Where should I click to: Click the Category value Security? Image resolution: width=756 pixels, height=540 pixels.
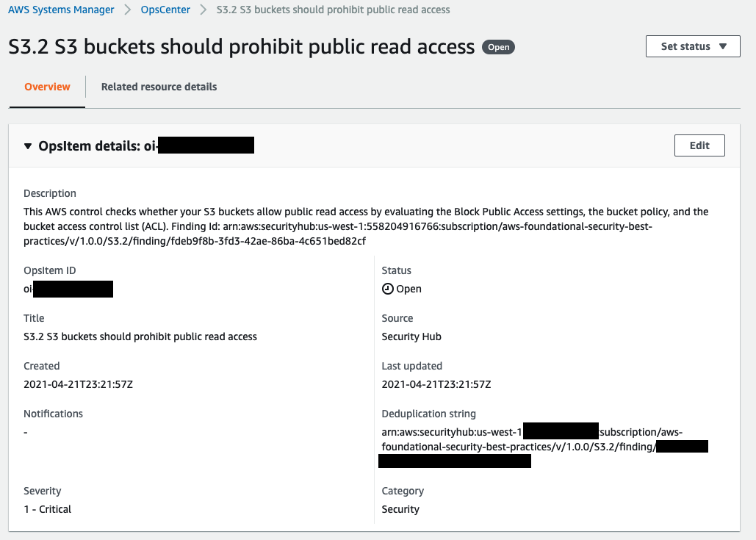pyautogui.click(x=400, y=508)
